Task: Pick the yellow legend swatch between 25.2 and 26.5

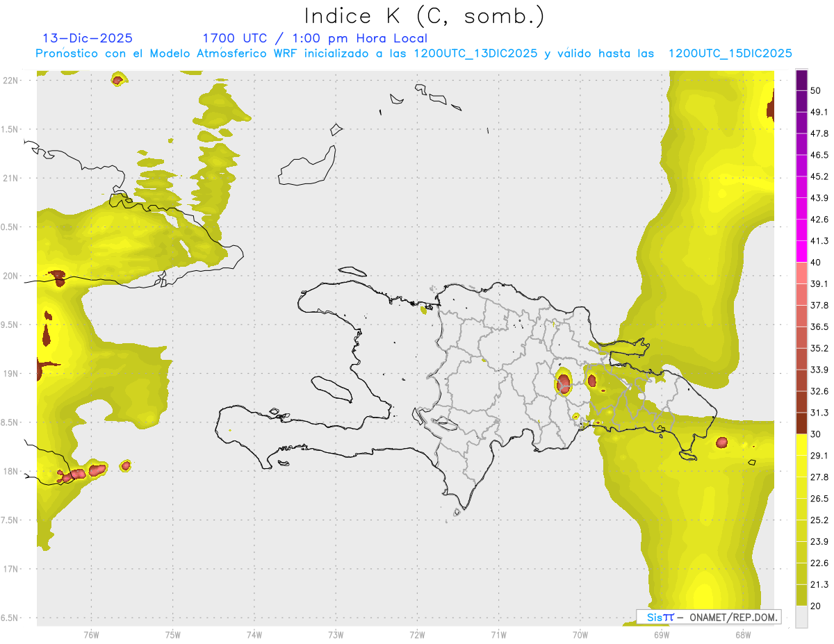Action: point(802,509)
